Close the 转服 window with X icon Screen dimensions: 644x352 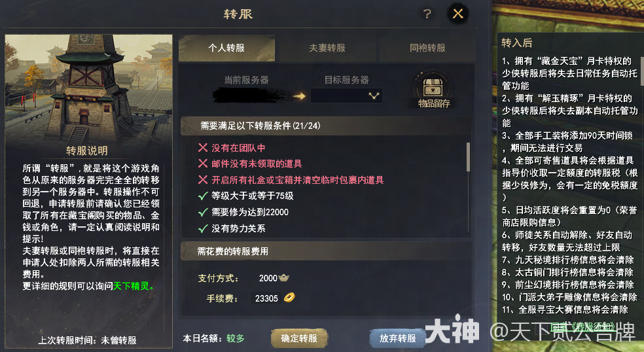[457, 14]
